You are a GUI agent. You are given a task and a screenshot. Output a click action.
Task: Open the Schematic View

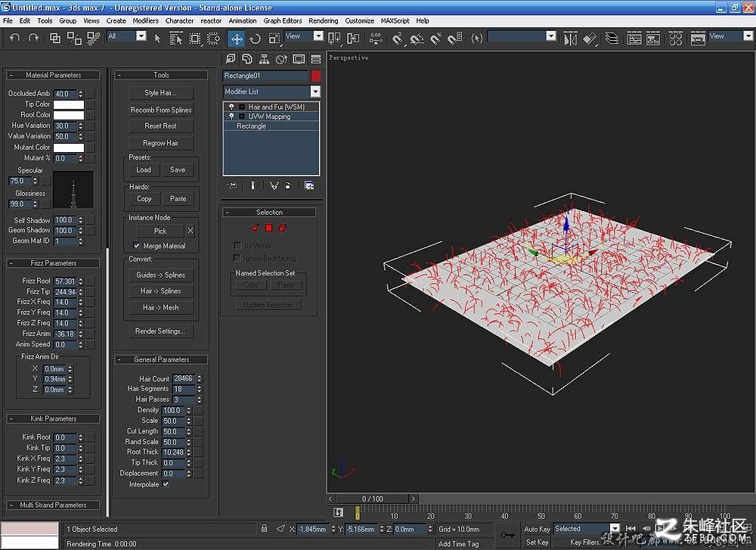point(653,39)
